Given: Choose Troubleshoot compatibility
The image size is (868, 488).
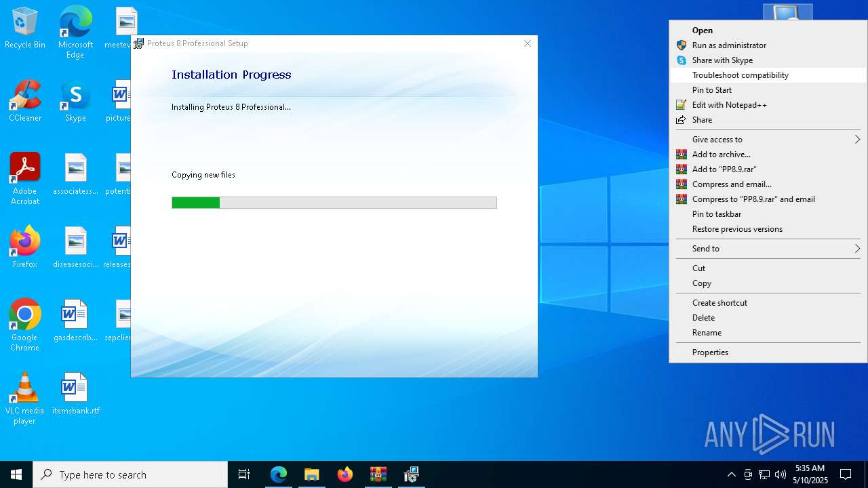Looking at the screenshot, I should click(x=768, y=75).
